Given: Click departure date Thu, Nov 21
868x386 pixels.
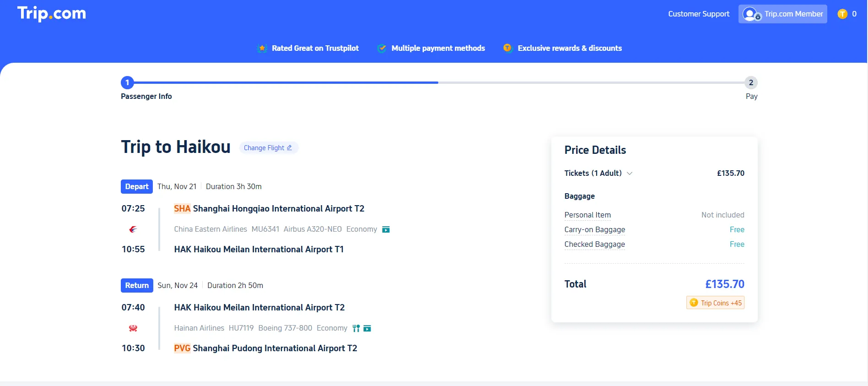Looking at the screenshot, I should tap(177, 186).
